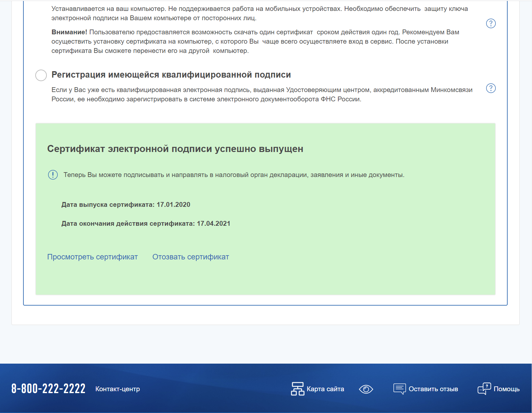This screenshot has height=413, width=532.
Task: Click the certificate expiry date 17.04.2021 line
Action: [x=146, y=223]
